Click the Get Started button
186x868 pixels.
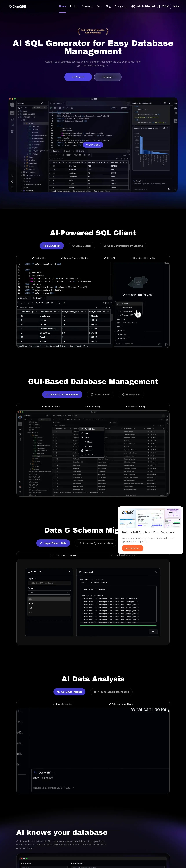coord(78,77)
